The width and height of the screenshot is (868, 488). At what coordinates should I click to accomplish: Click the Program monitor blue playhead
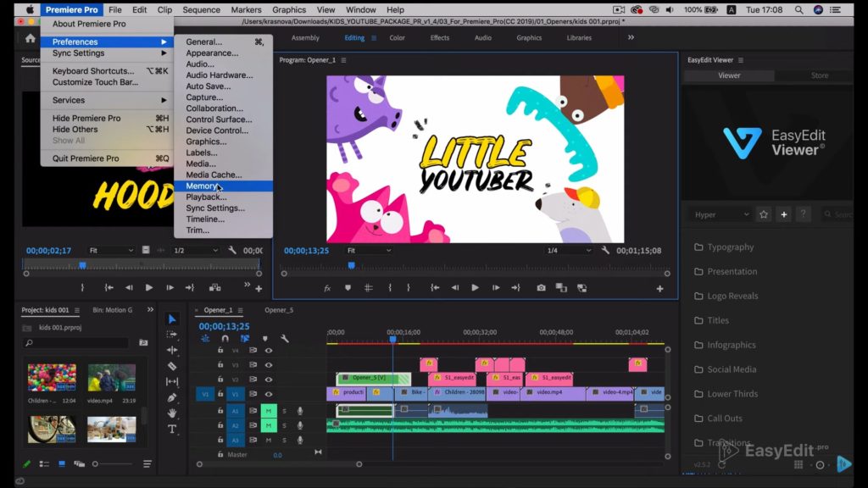tap(351, 265)
